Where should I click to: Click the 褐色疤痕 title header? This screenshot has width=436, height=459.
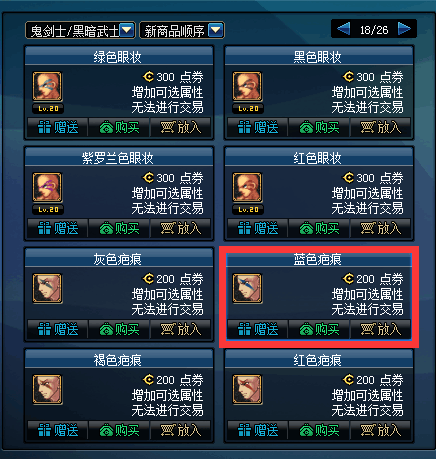point(119,359)
